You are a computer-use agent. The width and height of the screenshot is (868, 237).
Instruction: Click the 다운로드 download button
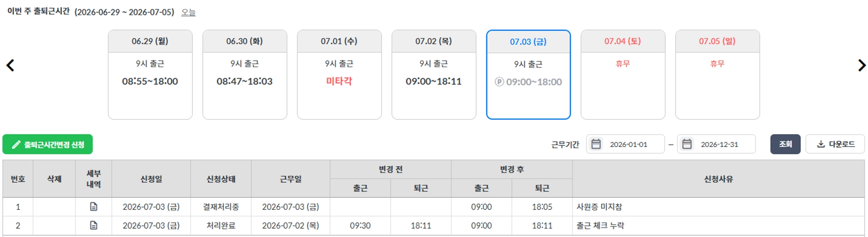(x=835, y=144)
